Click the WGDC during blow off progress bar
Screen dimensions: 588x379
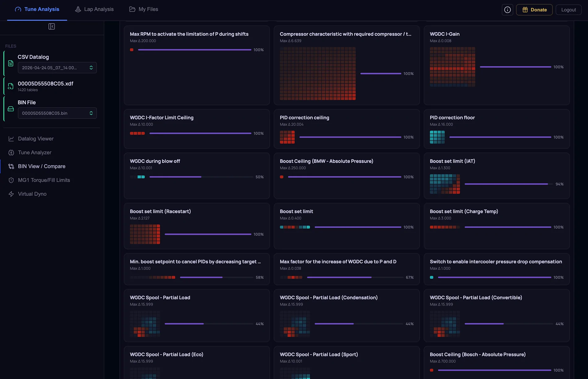201,177
